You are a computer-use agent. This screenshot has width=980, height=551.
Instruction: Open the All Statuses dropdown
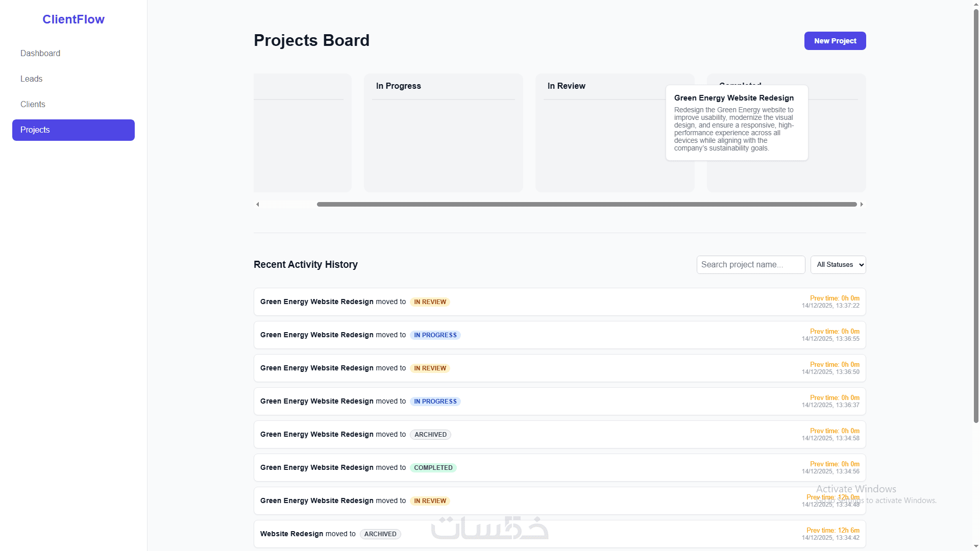pyautogui.click(x=838, y=265)
